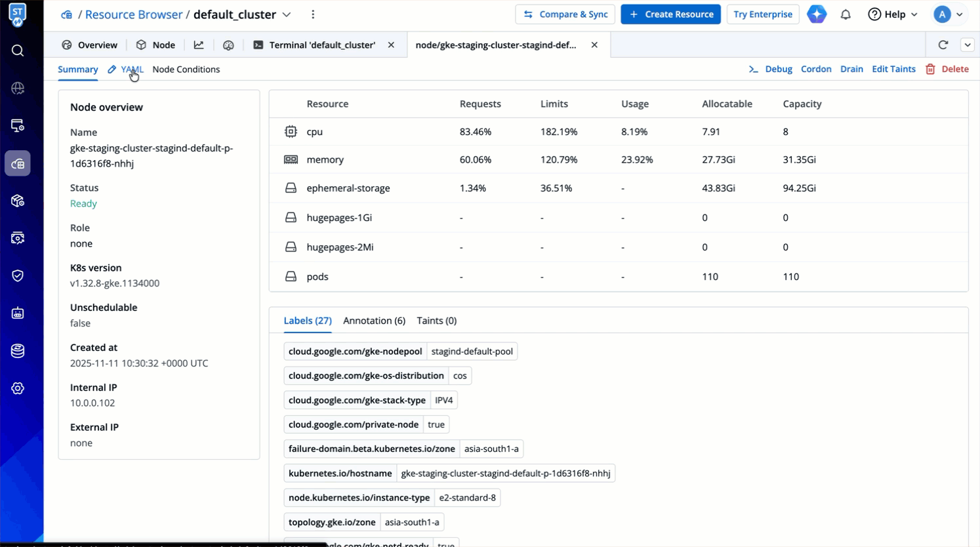Screen dimensions: 980x547
Task: Open the three-dot cluster options menu
Action: pyautogui.click(x=313, y=14)
